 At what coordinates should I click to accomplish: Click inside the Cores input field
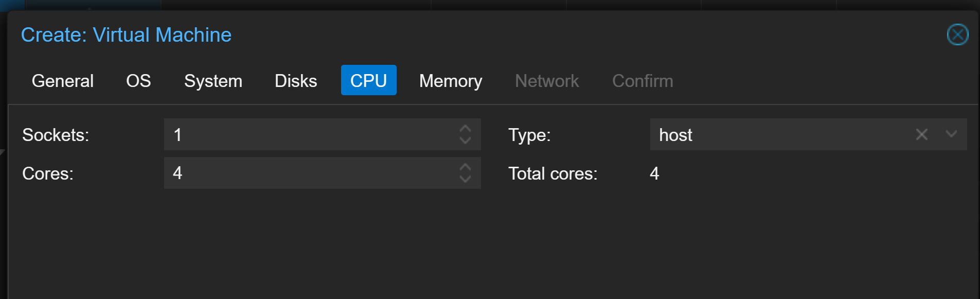click(x=309, y=173)
